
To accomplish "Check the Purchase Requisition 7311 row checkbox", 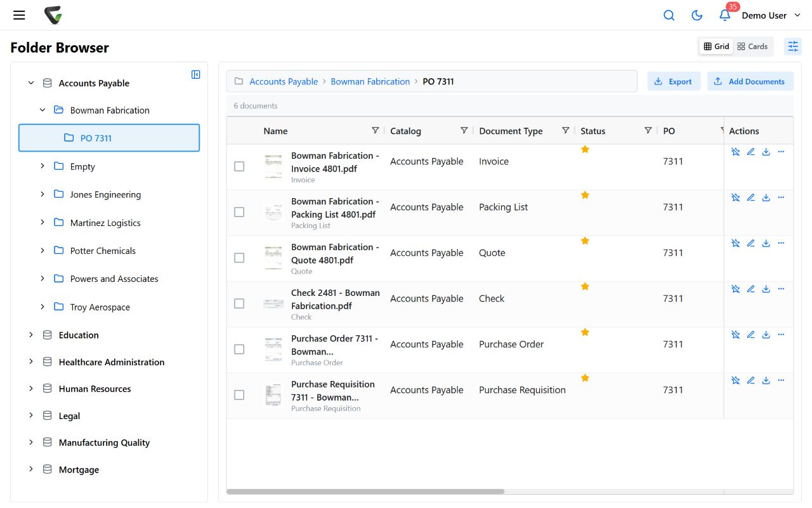I will pyautogui.click(x=239, y=395).
